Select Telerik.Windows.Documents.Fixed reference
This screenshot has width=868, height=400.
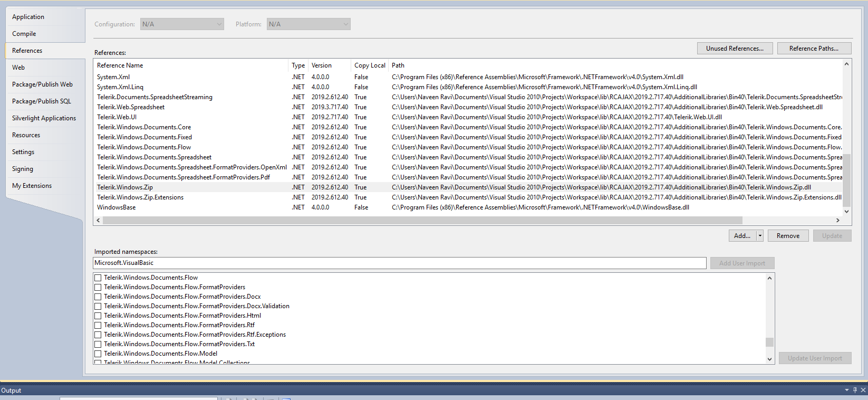point(468,137)
